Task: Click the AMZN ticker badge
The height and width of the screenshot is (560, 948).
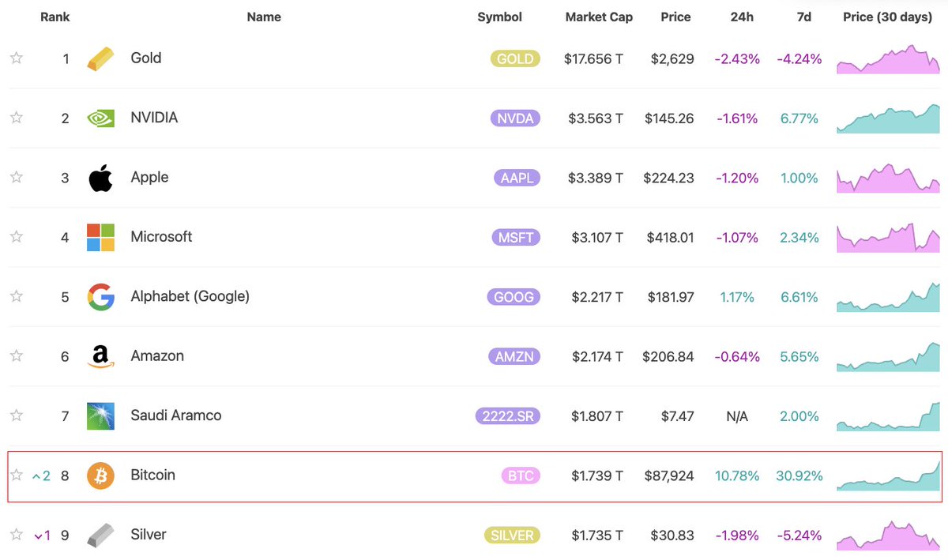Action: tap(514, 357)
